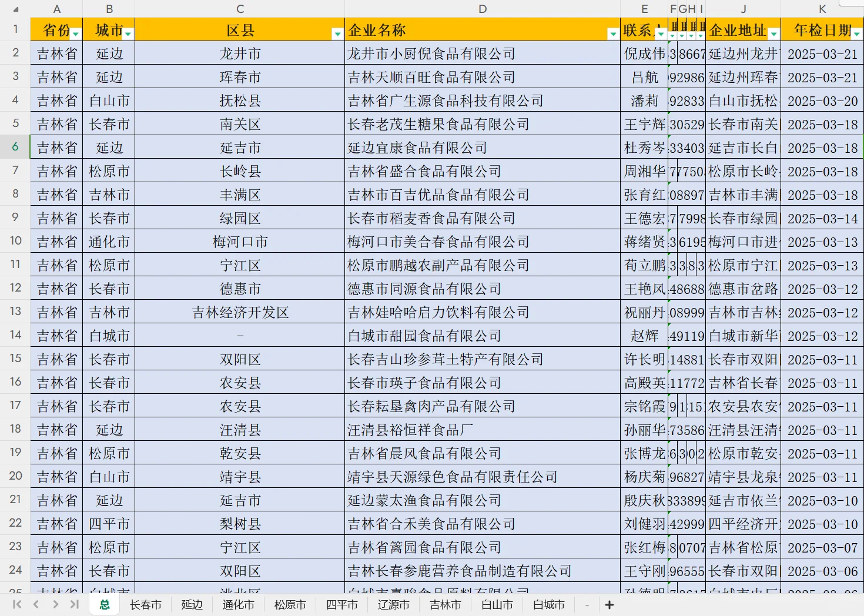The image size is (864, 616).
Task: Select column C by its header
Action: 240,9
